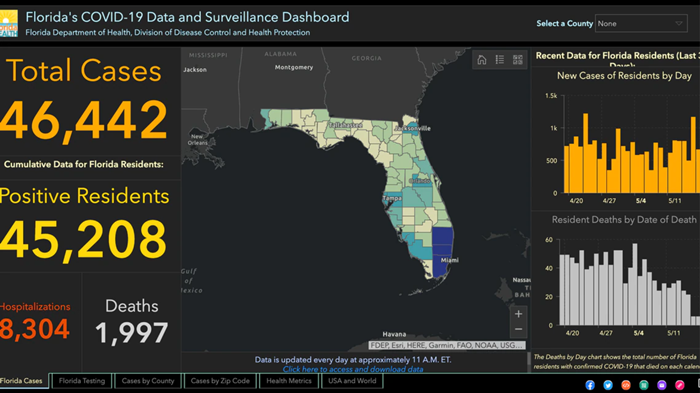Click the pink copy link icon
Screen dimensions: 700x393
click(x=679, y=385)
